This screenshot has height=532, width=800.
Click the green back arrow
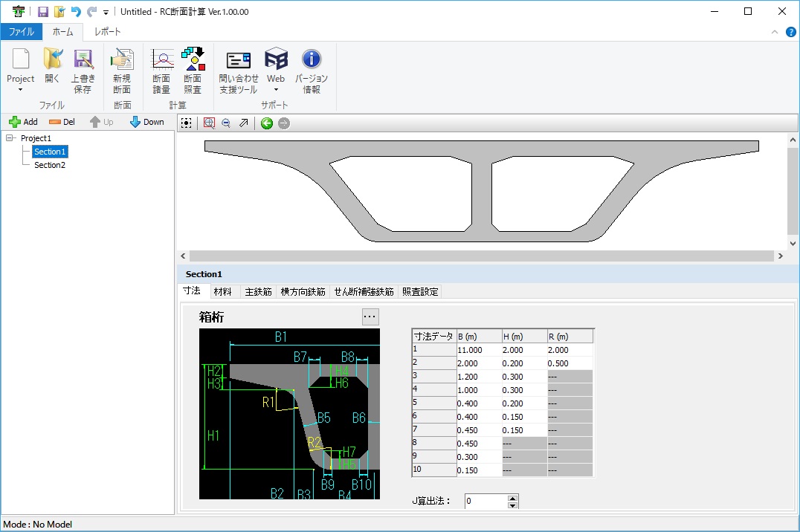(267, 123)
